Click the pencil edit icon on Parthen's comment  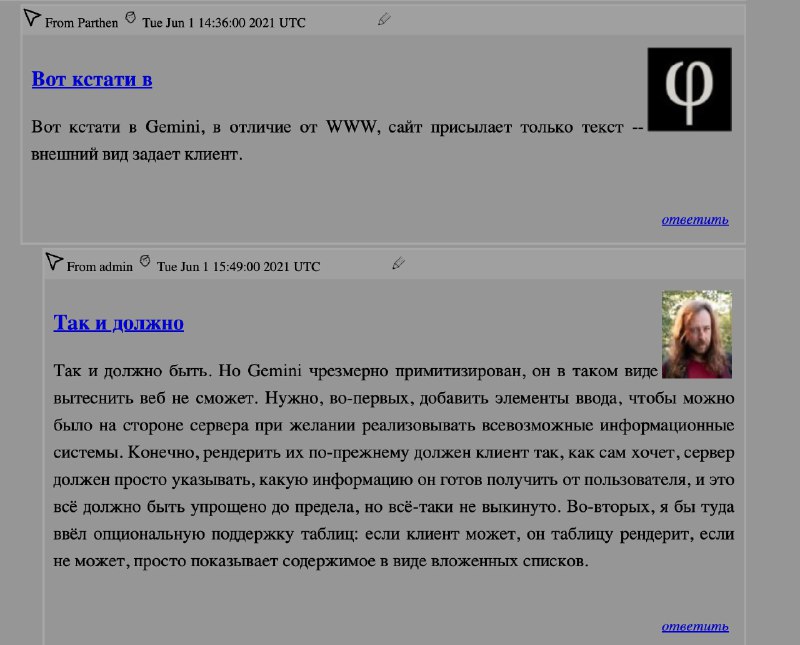click(x=384, y=19)
